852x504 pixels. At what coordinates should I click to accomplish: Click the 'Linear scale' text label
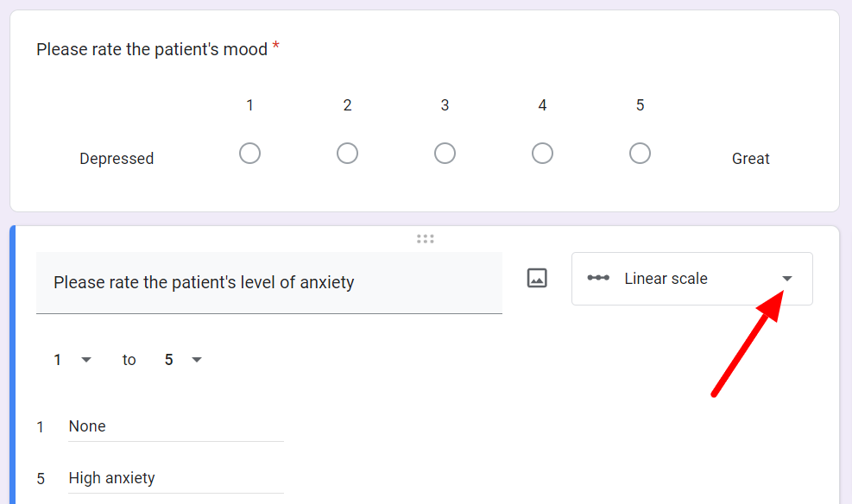(x=666, y=279)
